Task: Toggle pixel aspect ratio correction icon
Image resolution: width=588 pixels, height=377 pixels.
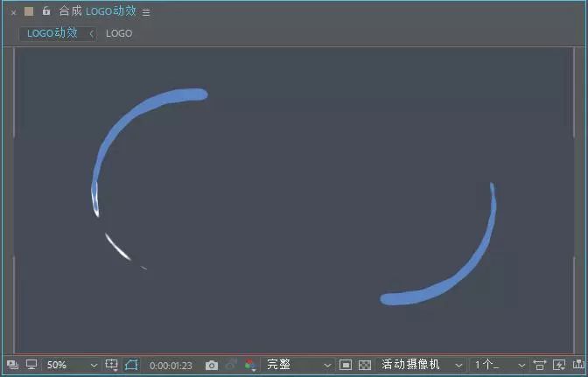Action: click(x=540, y=365)
